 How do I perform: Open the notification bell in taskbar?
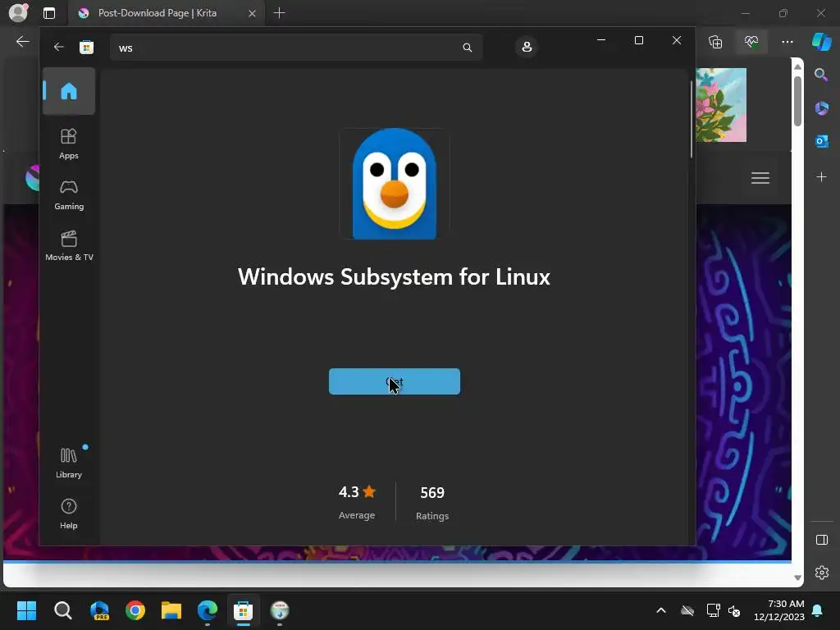[x=818, y=610]
